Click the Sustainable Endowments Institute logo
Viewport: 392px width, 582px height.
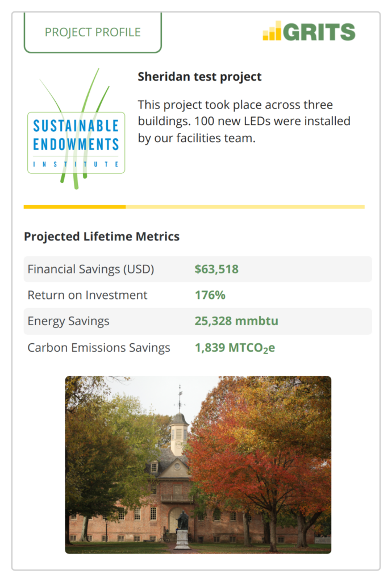[x=76, y=129]
